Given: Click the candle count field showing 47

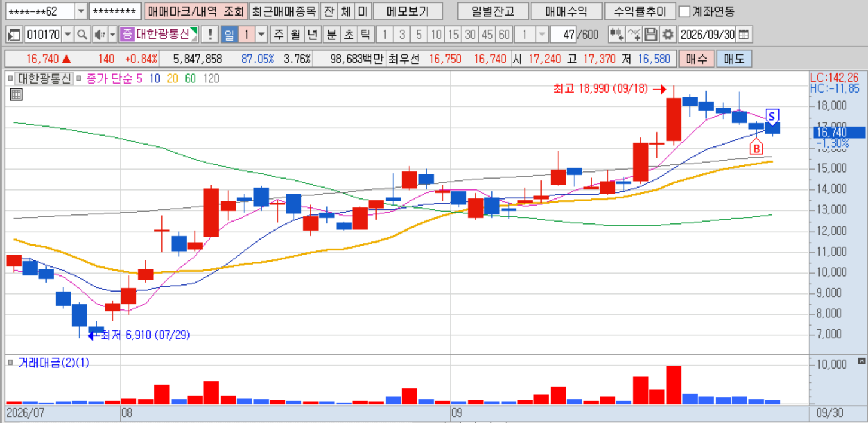Looking at the screenshot, I should pyautogui.click(x=563, y=35).
